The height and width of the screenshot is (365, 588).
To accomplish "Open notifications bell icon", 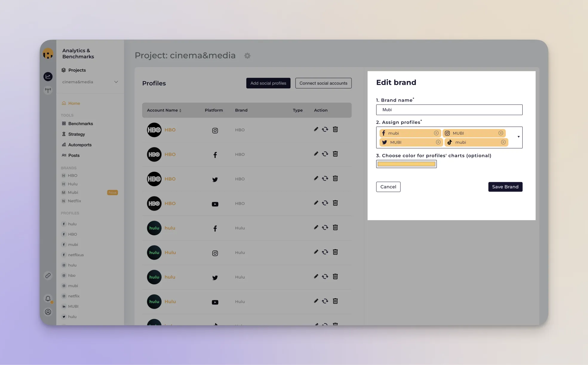I will click(48, 298).
